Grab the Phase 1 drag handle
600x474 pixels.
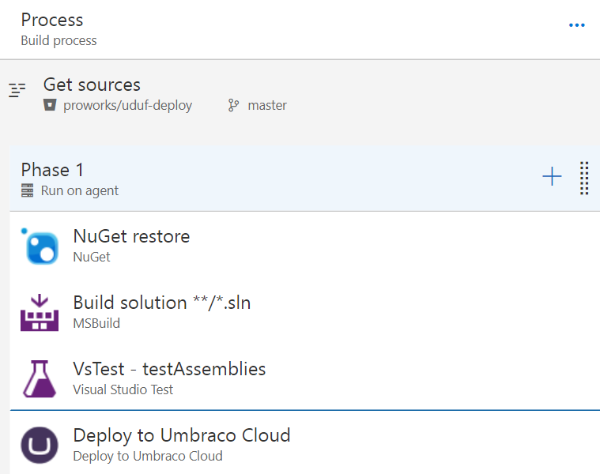584,178
